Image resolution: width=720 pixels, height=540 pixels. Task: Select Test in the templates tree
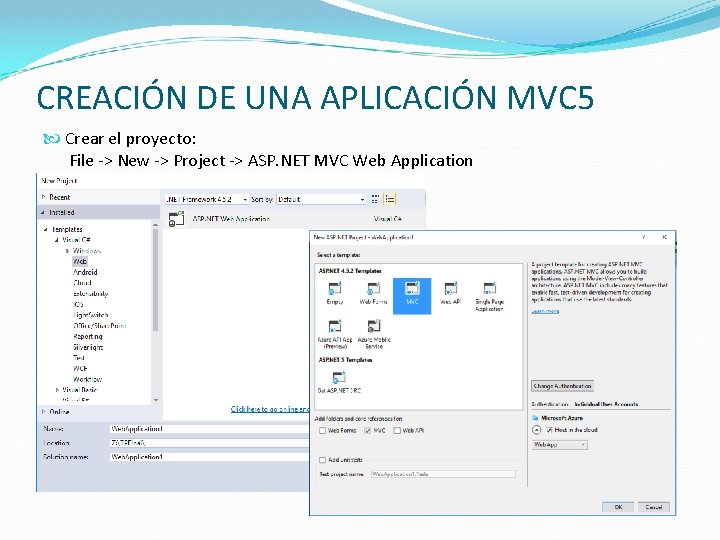point(79,357)
